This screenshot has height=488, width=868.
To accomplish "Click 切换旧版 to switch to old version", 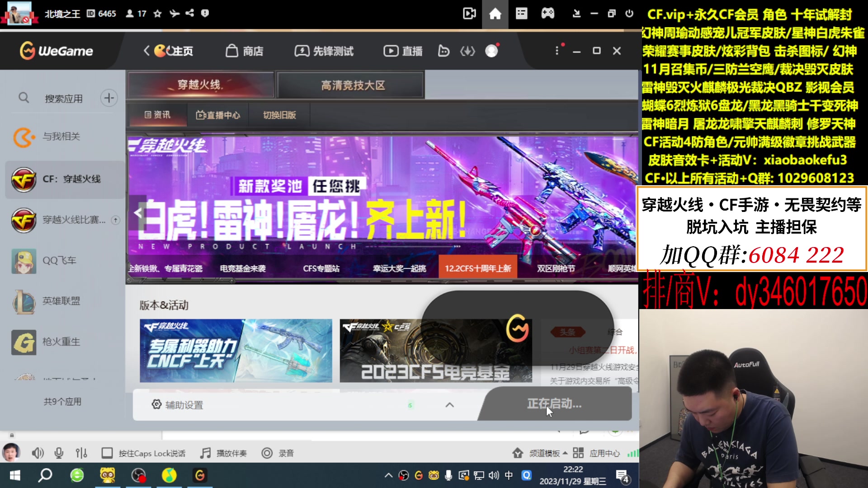I will (x=279, y=115).
